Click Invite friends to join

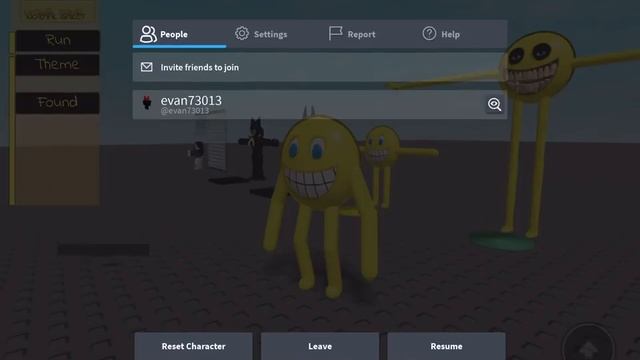320,67
